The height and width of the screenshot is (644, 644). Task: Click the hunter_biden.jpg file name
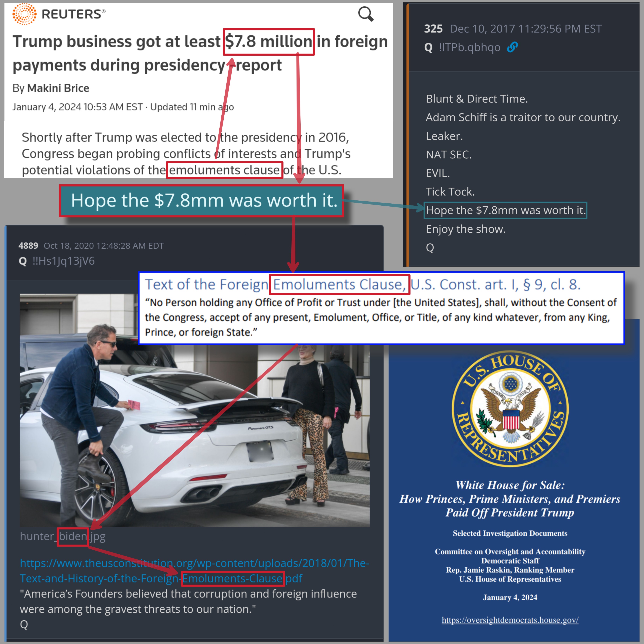coord(63,536)
